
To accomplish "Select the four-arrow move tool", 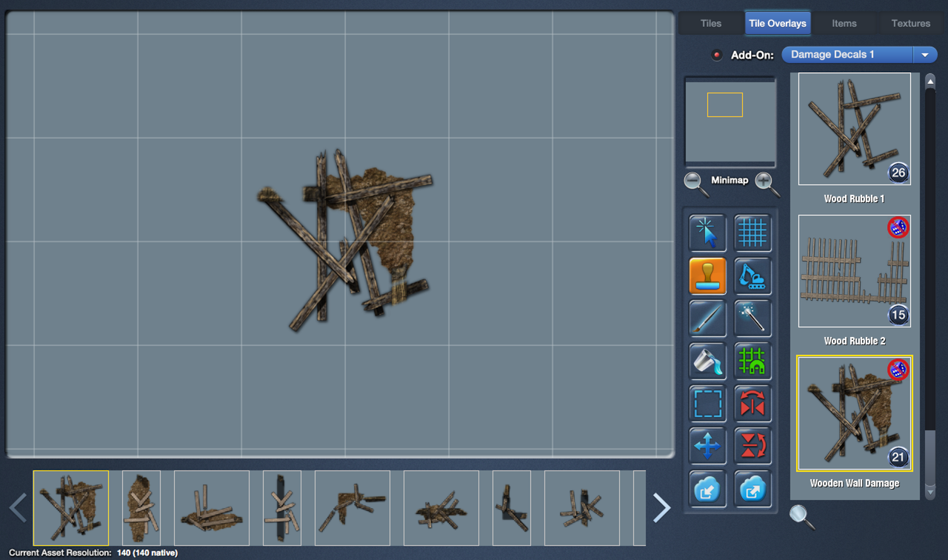I will pos(707,446).
